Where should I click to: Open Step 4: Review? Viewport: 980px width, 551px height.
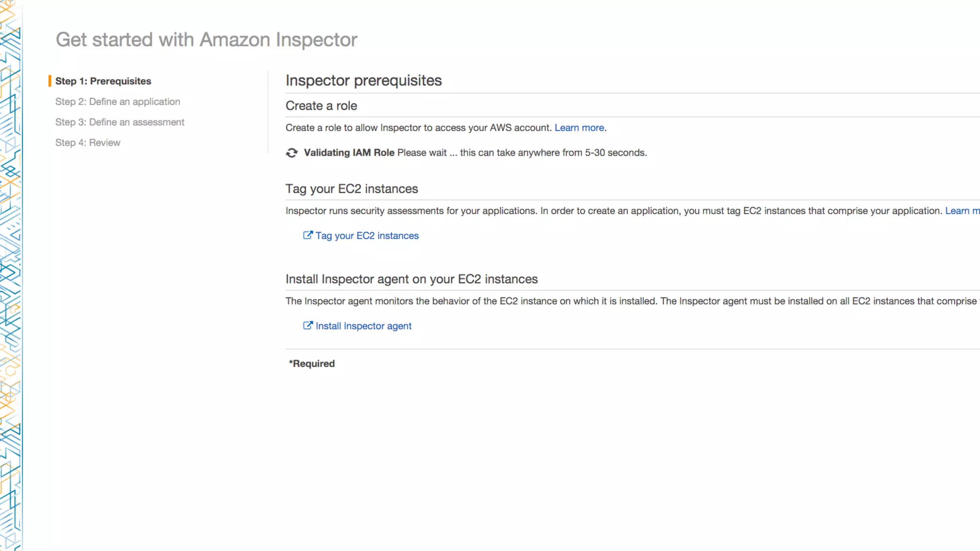click(88, 143)
